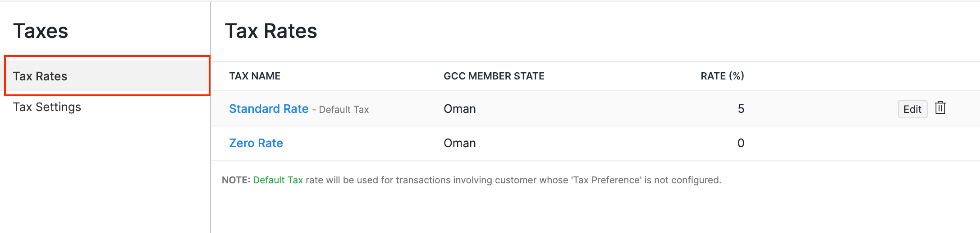Click the rate value 5
Viewport: 980px width, 233px height.
click(x=741, y=109)
